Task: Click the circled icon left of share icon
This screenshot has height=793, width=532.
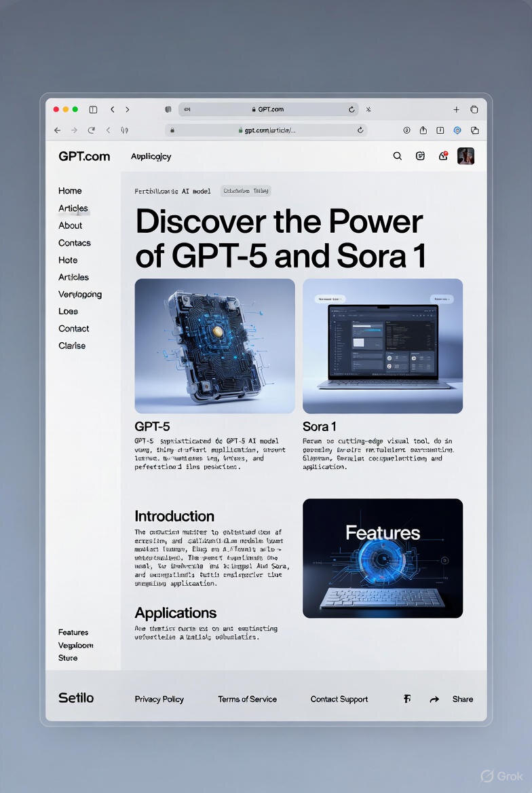Action: 406,130
